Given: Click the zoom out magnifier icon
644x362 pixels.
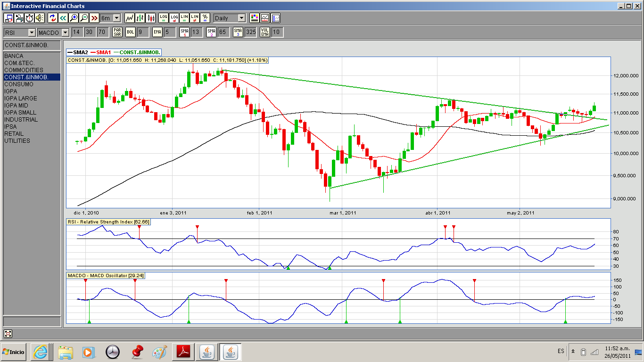Looking at the screenshot, I should 84,18.
